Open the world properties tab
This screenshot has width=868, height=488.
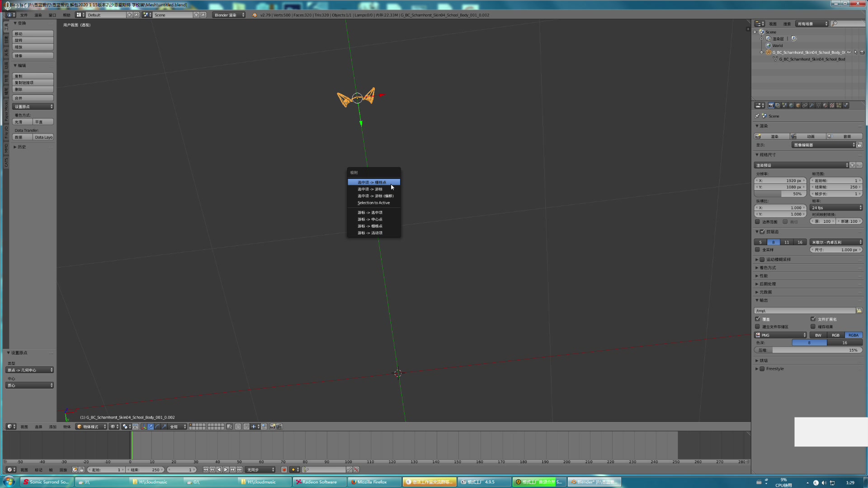coord(791,105)
